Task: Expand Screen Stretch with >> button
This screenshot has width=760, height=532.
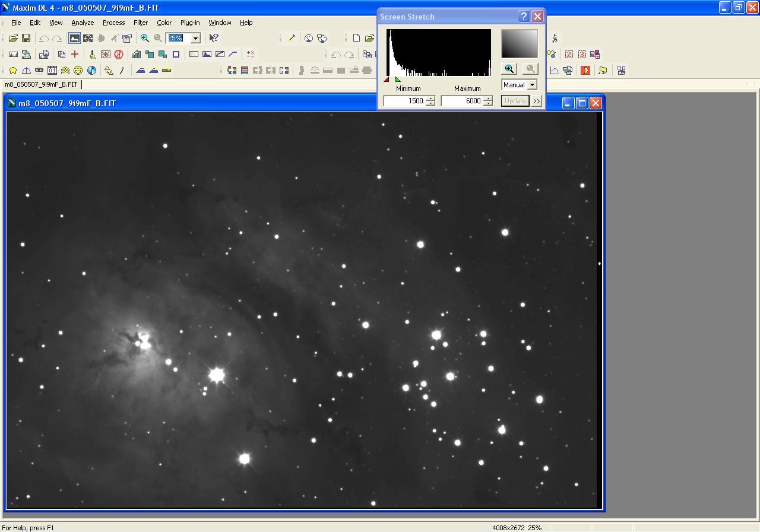Action: [537, 101]
